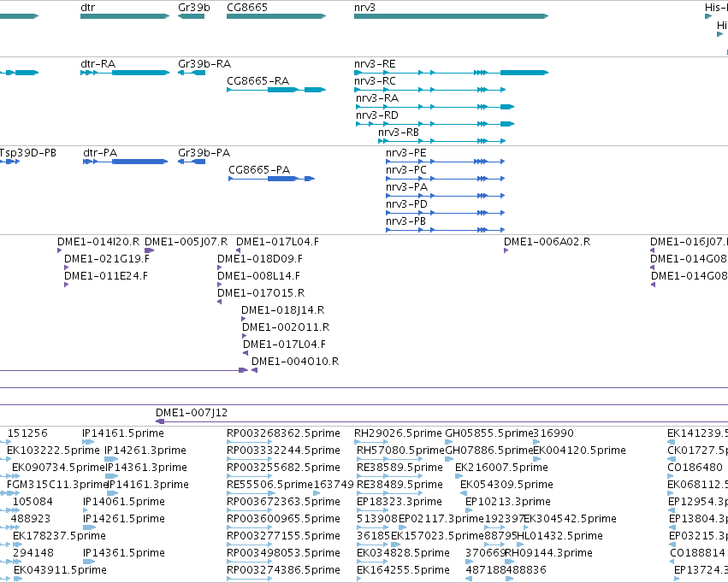Select the nrv3-PE protein label
Viewport: 728px width, 583px height.
point(405,153)
